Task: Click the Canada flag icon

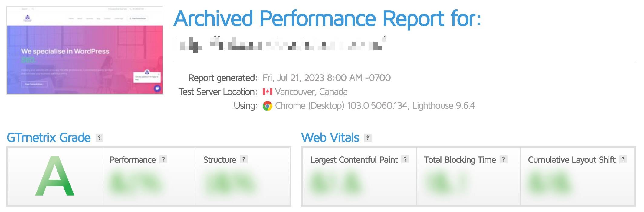Action: click(x=268, y=92)
